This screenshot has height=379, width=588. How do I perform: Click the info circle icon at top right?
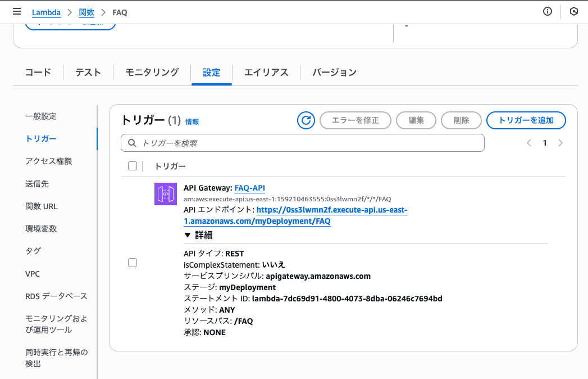[x=548, y=12]
